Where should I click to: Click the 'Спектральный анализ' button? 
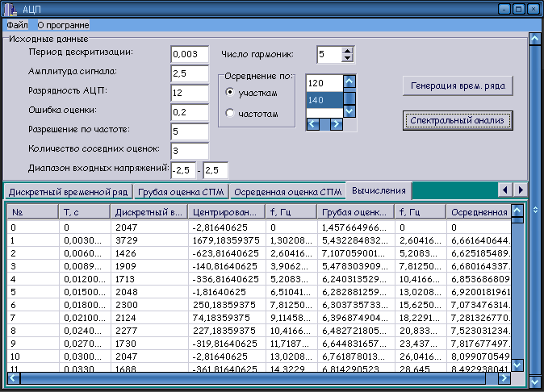[458, 119]
